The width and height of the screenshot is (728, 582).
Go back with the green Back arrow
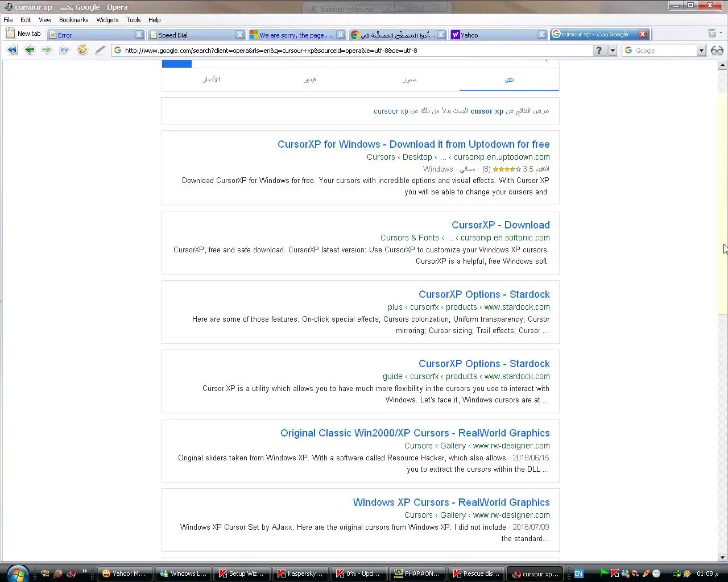tap(30, 50)
